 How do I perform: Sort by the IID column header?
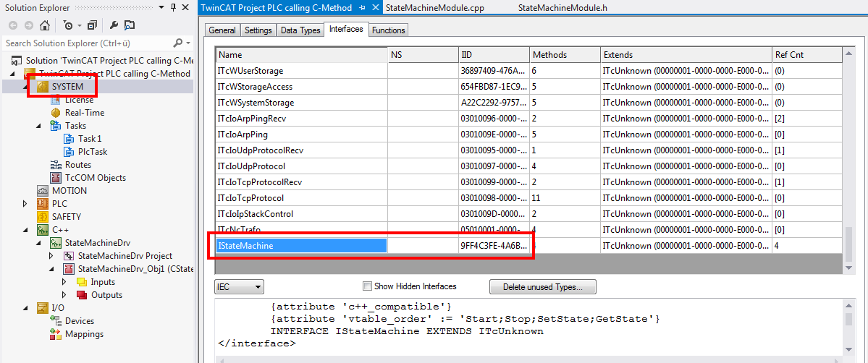[494, 55]
